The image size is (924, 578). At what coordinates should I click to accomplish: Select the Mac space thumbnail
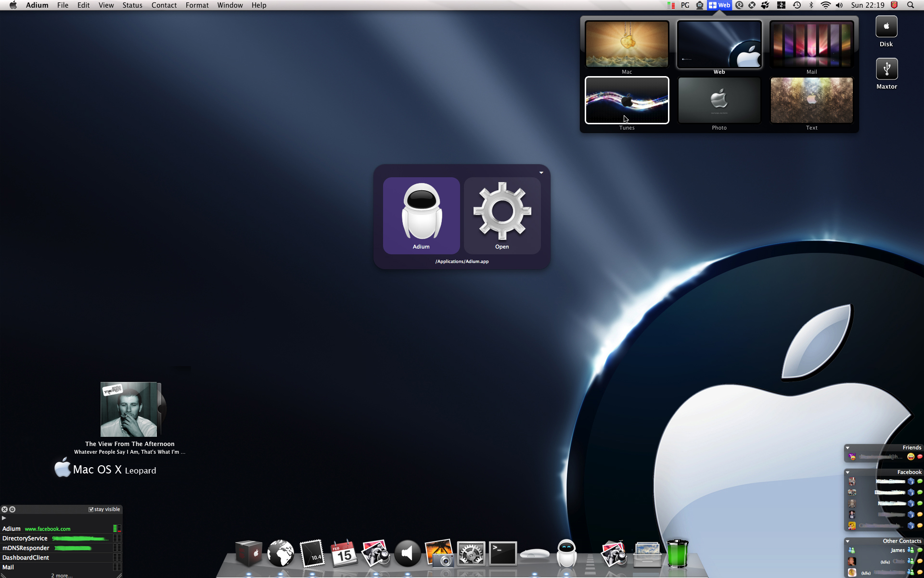(x=627, y=44)
